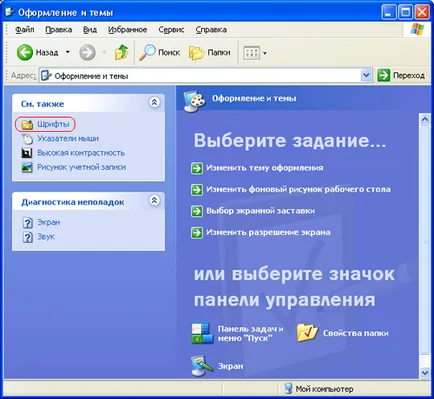Click the green Переход go arrow icon
This screenshot has height=399, width=434.
pyautogui.click(x=383, y=75)
